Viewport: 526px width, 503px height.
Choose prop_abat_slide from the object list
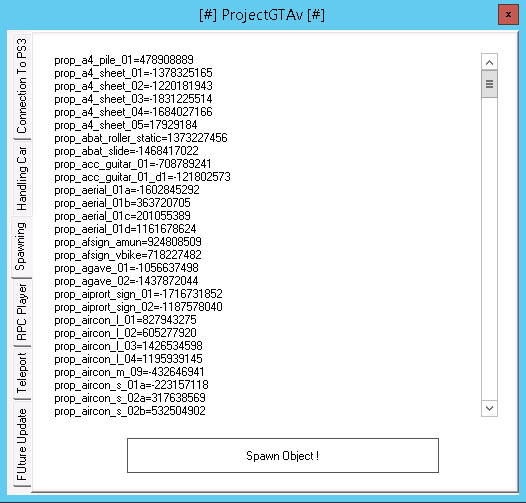pos(126,151)
